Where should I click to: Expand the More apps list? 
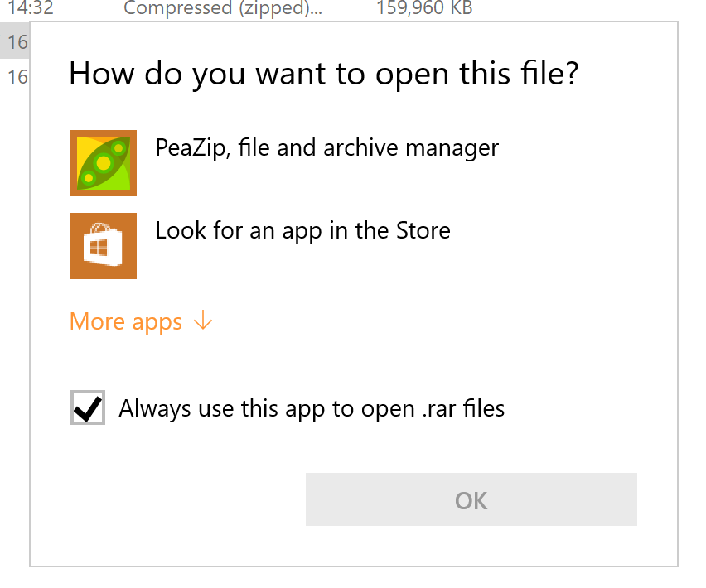point(141,321)
